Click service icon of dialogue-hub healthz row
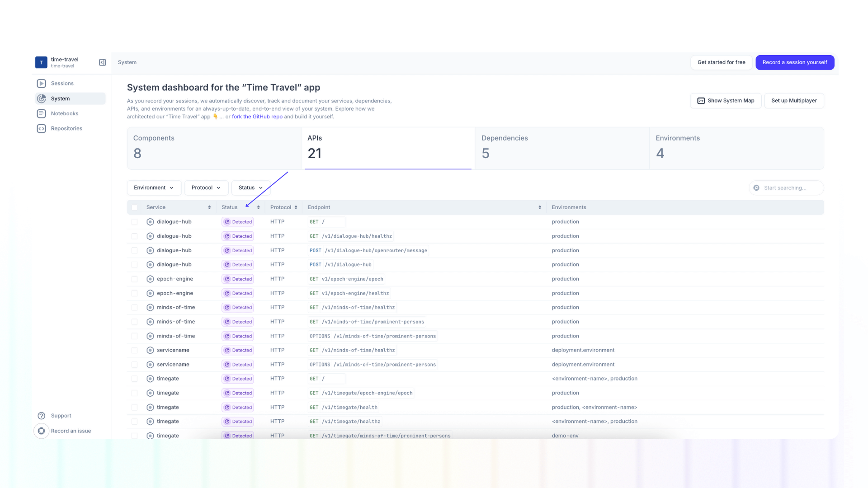This screenshot has height=488, width=868. 150,236
